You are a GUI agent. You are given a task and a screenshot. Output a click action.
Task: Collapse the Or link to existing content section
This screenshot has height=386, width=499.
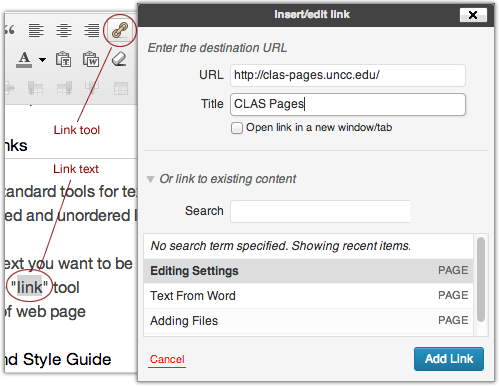(150, 179)
